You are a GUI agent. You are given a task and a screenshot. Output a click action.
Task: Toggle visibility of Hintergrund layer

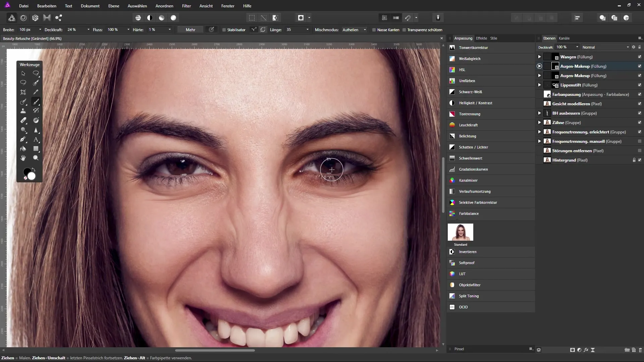click(640, 160)
